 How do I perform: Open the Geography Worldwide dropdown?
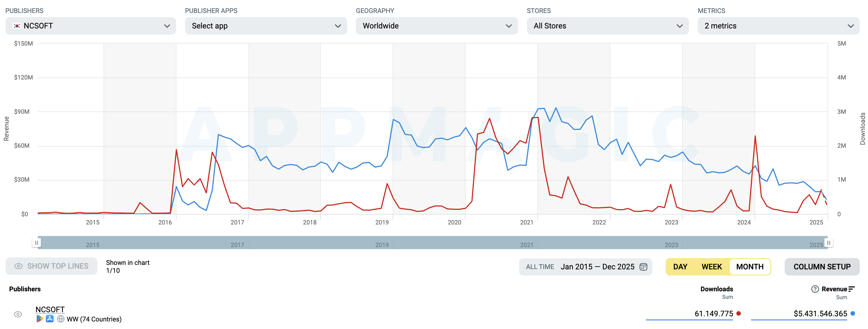pyautogui.click(x=436, y=26)
